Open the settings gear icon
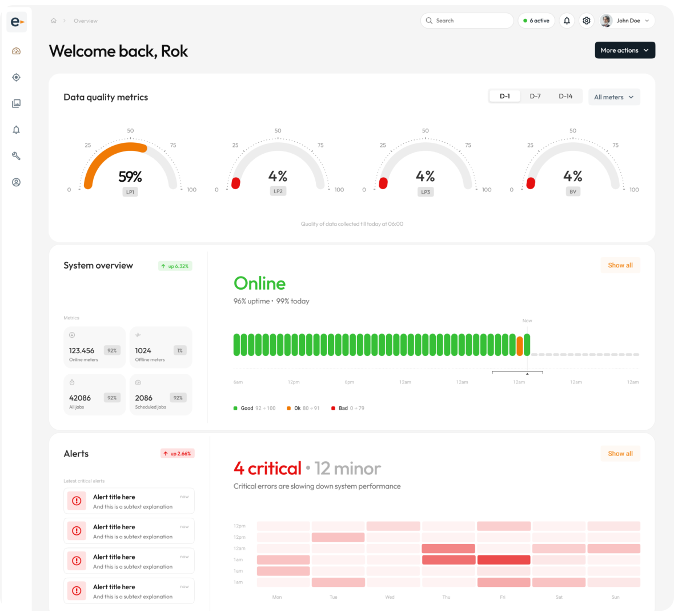The image size is (674, 616). click(x=587, y=21)
